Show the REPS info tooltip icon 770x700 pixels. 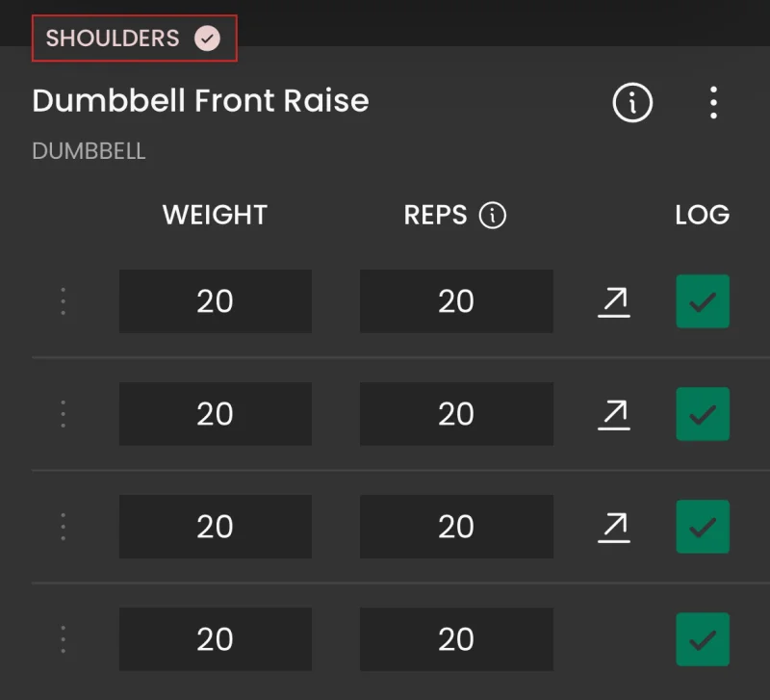pyautogui.click(x=493, y=215)
